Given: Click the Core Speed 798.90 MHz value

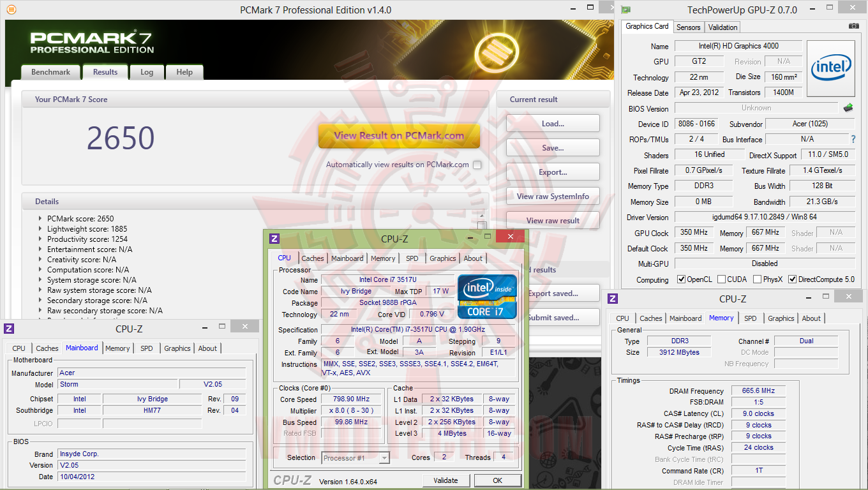Looking at the screenshot, I should coord(350,399).
